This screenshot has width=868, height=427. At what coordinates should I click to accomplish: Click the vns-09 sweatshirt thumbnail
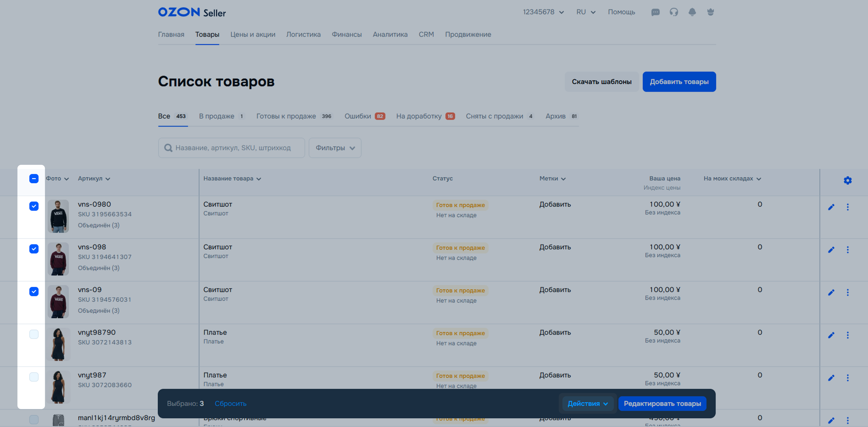[58, 301]
